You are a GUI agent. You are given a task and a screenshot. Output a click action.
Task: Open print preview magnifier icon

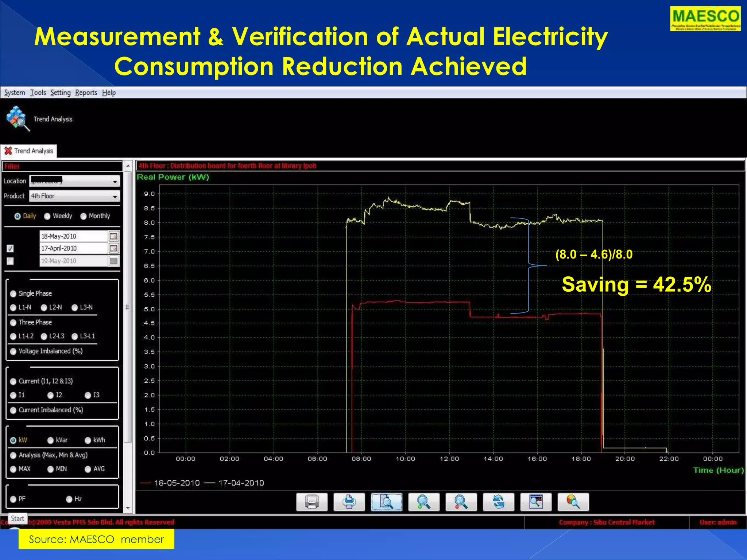(387, 502)
